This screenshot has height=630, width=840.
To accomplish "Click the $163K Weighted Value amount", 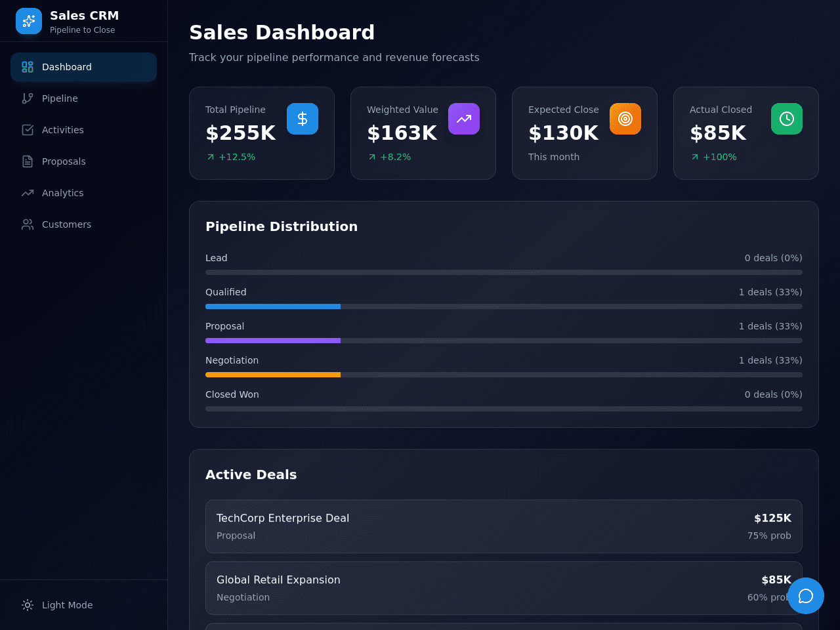I will pos(402,133).
